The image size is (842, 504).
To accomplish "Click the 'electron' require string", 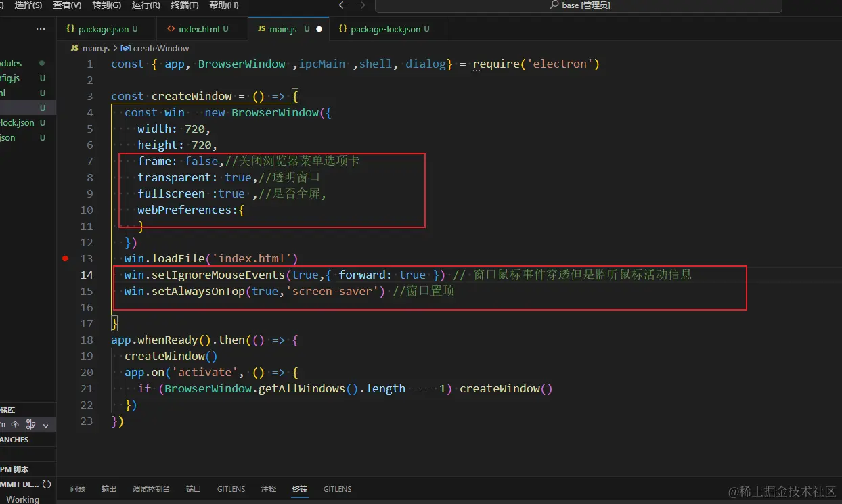I will [560, 64].
